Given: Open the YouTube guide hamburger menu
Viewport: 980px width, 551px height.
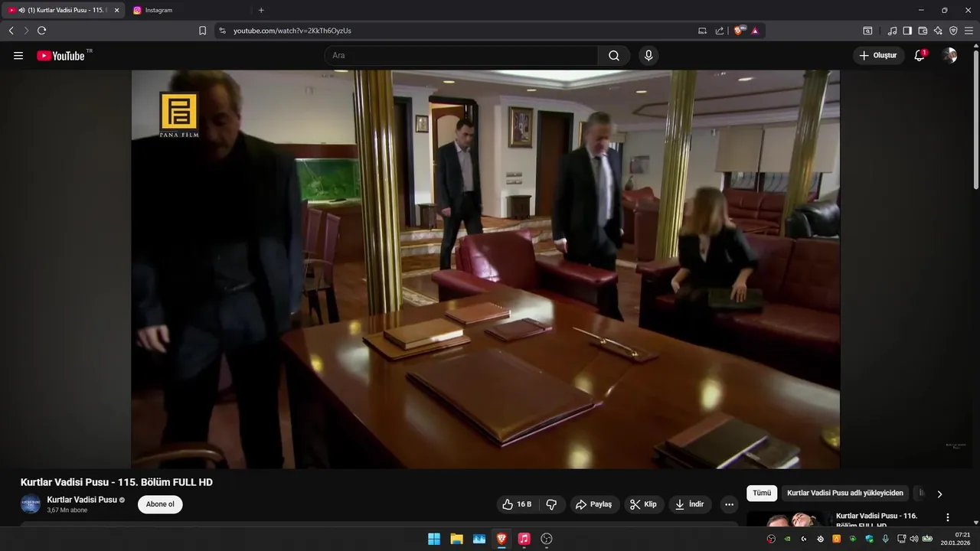Looking at the screenshot, I should 18,56.
